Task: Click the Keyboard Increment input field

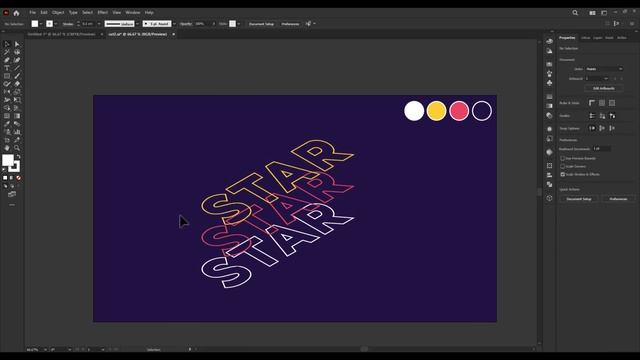Action: tap(602, 149)
